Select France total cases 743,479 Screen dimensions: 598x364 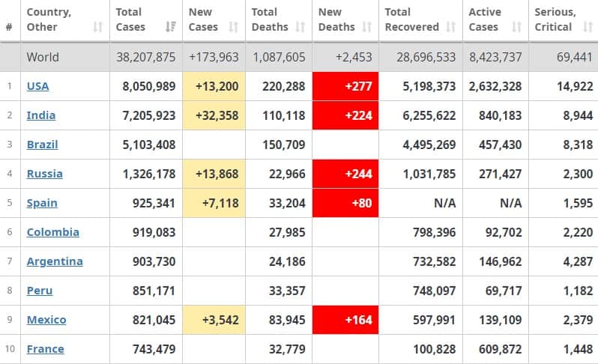pyautogui.click(x=154, y=349)
